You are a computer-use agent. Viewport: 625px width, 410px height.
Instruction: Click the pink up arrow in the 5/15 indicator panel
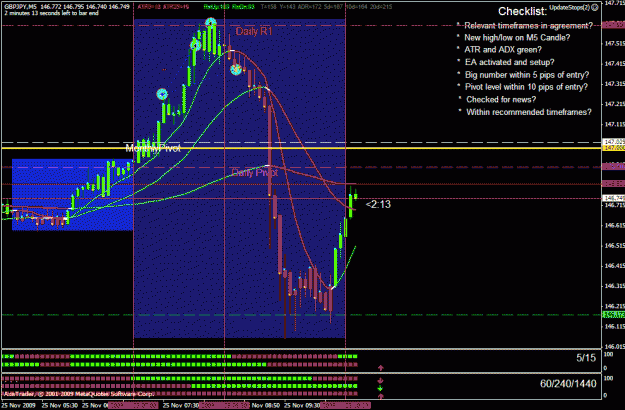381,367
